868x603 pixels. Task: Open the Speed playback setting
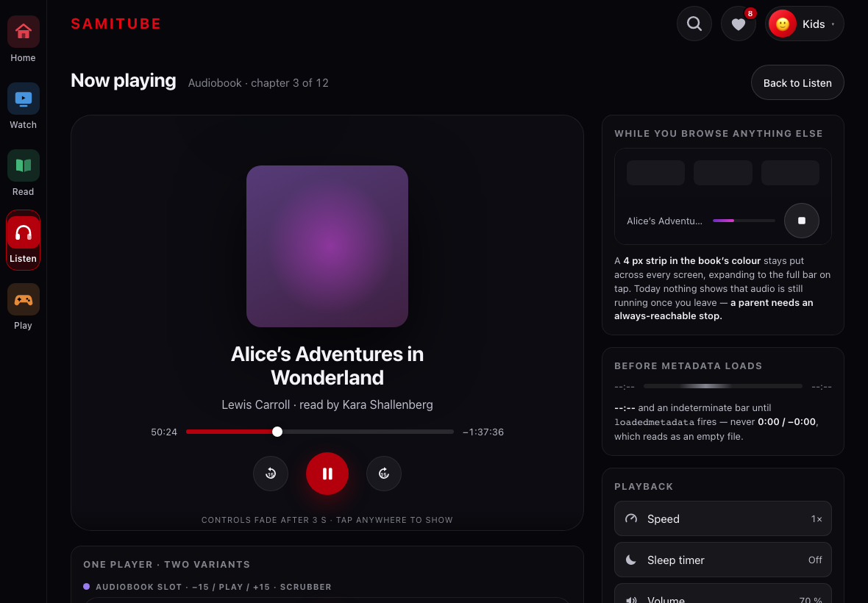coord(723,519)
